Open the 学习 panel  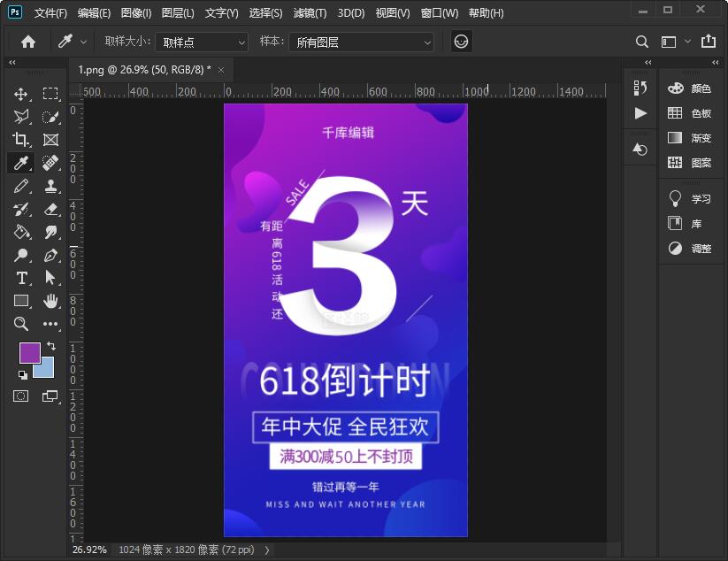(689, 199)
